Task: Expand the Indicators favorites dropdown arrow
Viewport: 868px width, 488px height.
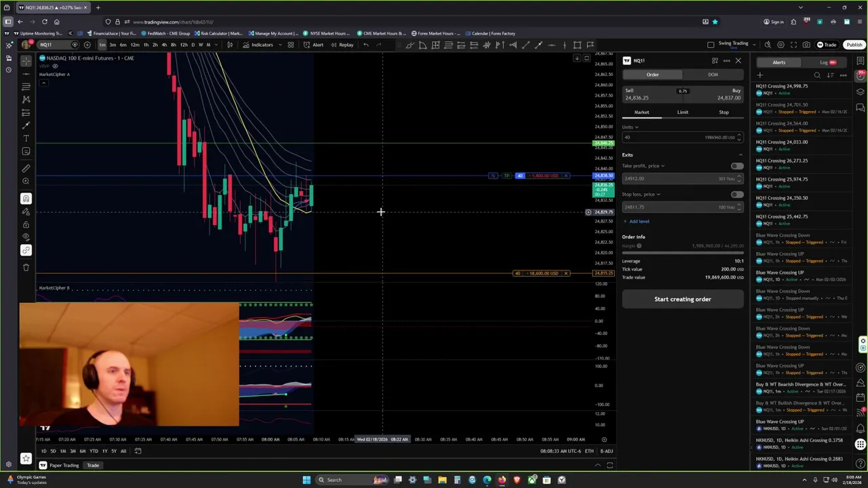Action: (x=280, y=45)
